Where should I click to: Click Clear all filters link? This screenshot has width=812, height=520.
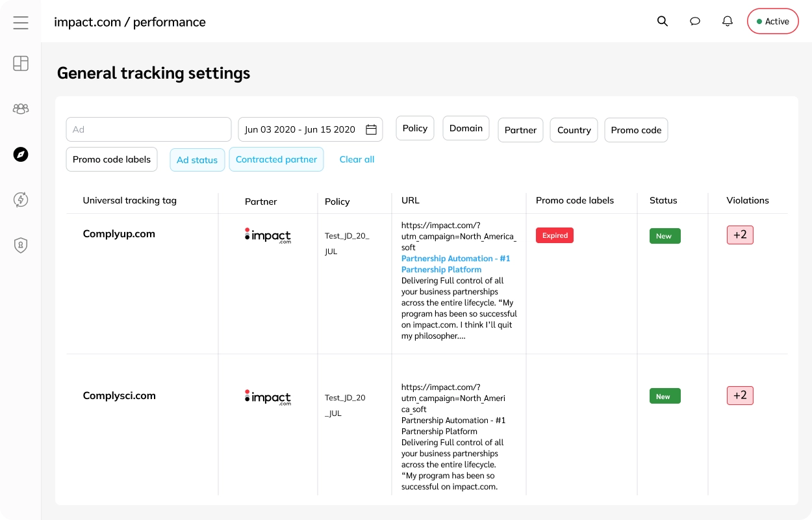pyautogui.click(x=357, y=160)
